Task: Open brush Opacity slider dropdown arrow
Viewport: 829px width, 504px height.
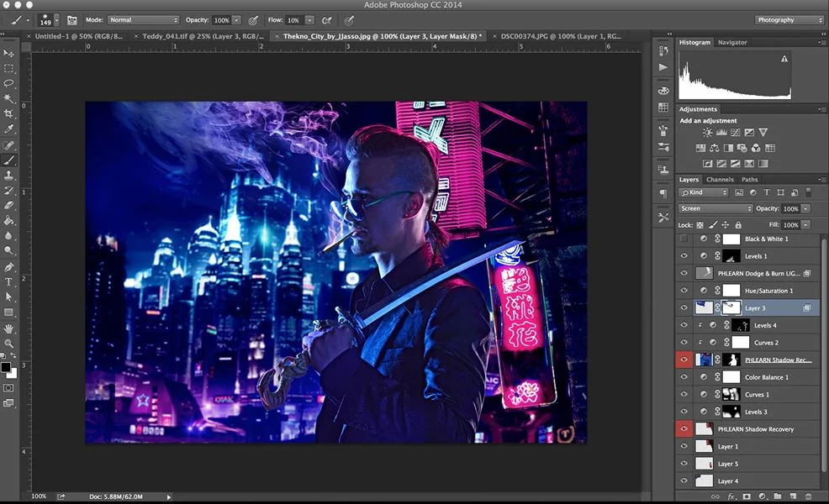Action: pos(236,20)
